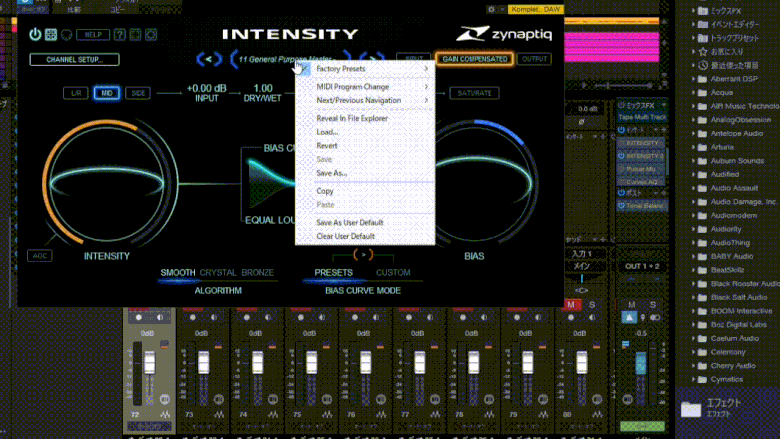Click the INTENSITY knob
This screenshot has width=780, height=439.
[107, 182]
